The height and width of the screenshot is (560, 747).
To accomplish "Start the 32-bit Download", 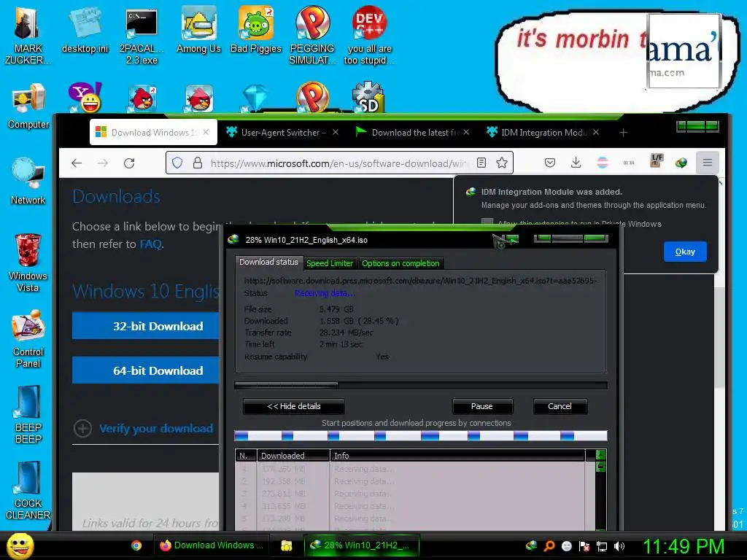I will [145, 326].
